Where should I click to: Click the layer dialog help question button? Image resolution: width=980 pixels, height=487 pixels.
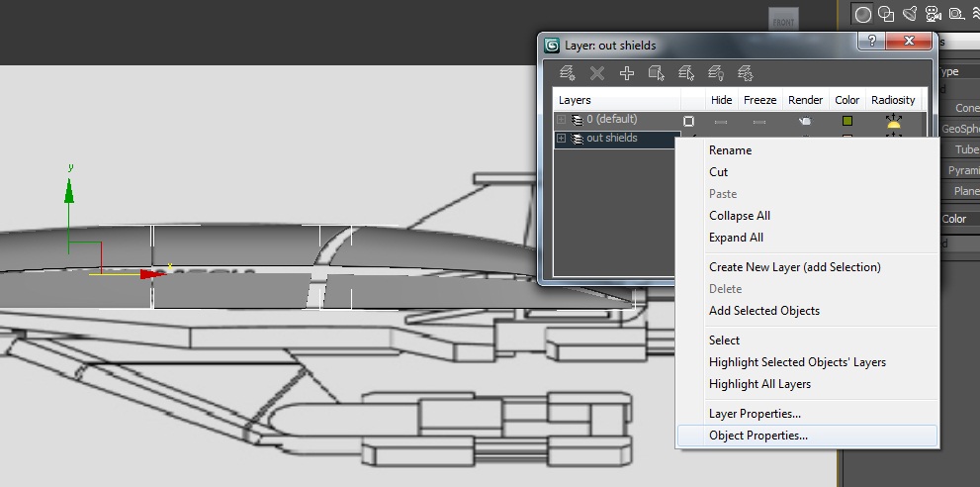tap(872, 42)
